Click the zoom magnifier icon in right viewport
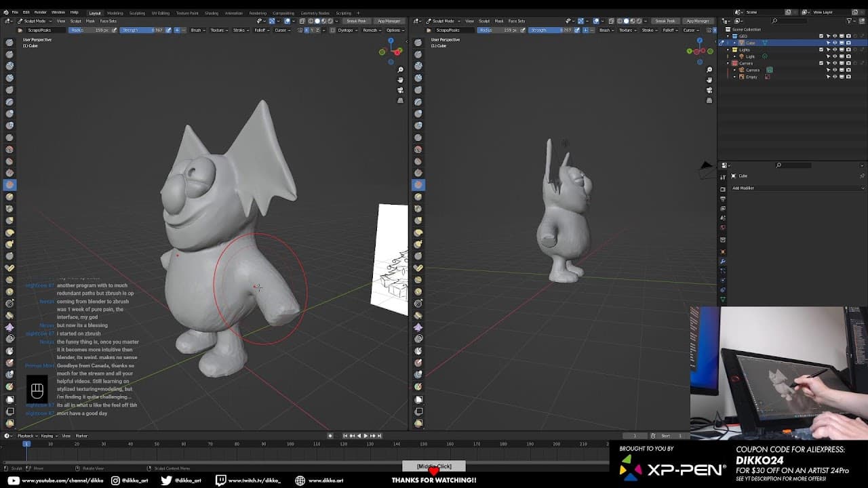The width and height of the screenshot is (868, 488). (x=709, y=69)
